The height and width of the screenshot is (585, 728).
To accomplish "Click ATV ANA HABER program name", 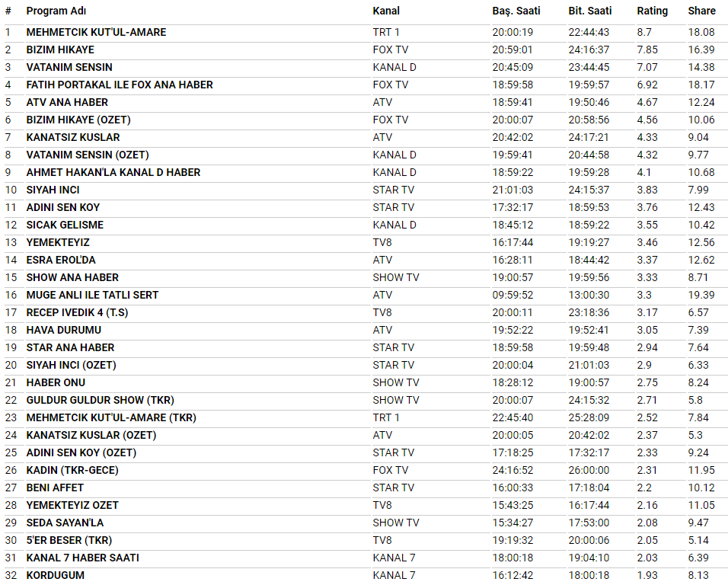I will [x=67, y=102].
